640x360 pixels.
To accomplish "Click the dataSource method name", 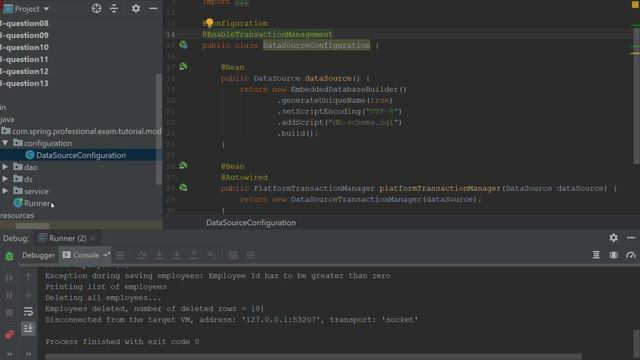I will tap(328, 78).
